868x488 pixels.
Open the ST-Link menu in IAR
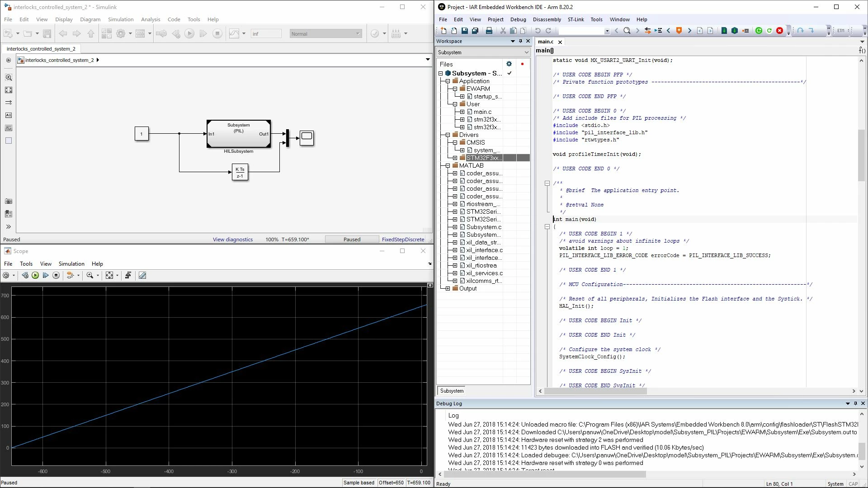click(x=576, y=19)
